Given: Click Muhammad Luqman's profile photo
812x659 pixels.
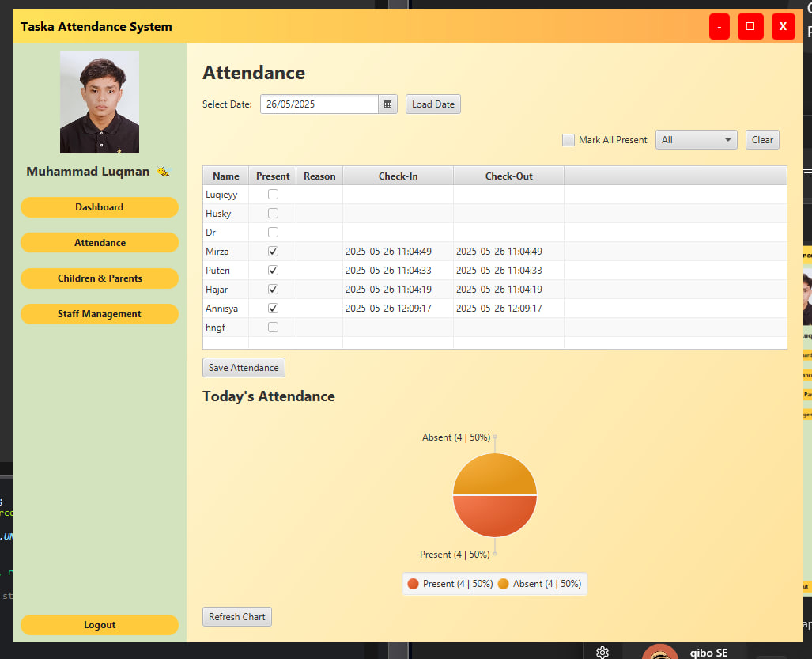Looking at the screenshot, I should tap(100, 102).
